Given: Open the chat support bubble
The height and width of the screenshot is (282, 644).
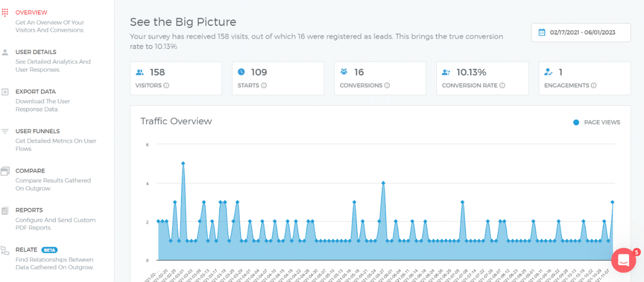Looking at the screenshot, I should 624,260.
